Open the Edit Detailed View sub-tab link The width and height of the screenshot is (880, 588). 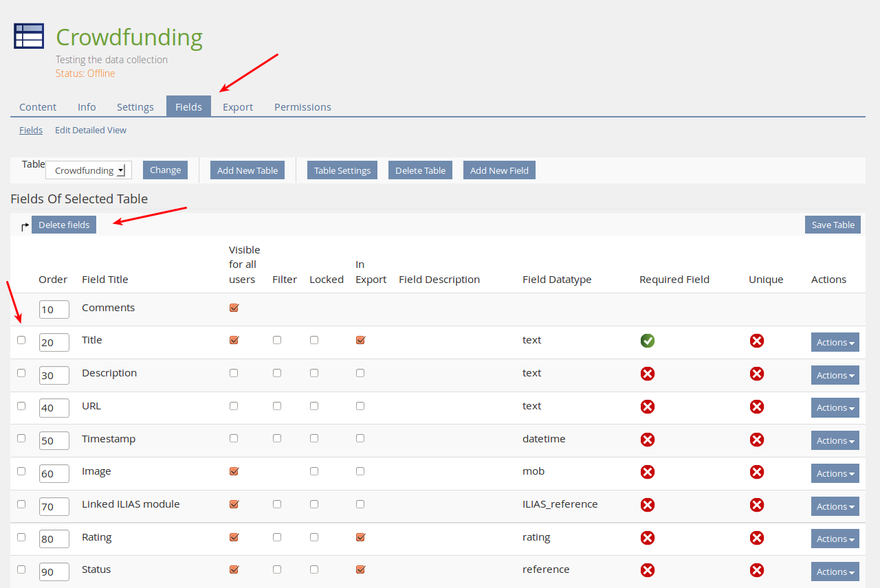(91, 131)
